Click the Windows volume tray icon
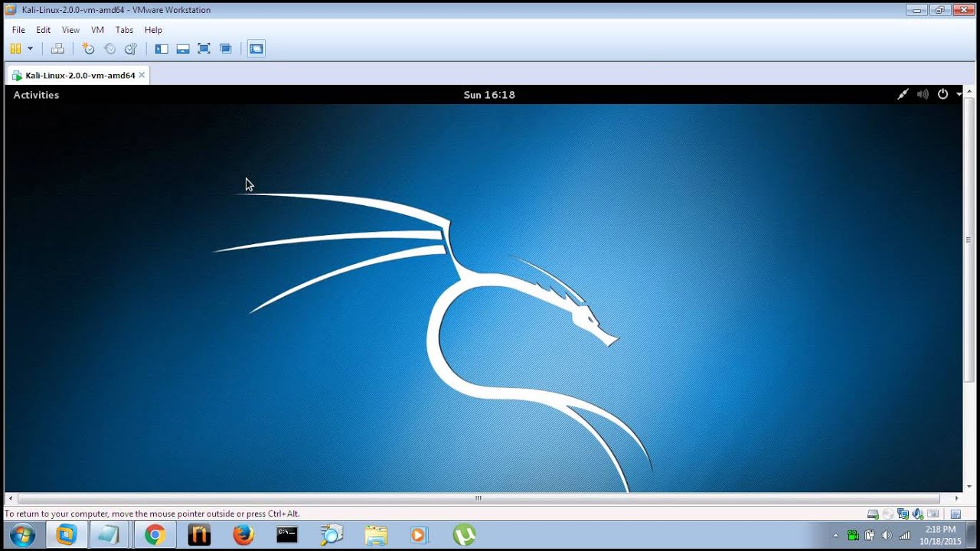This screenshot has width=980, height=551. (x=887, y=535)
